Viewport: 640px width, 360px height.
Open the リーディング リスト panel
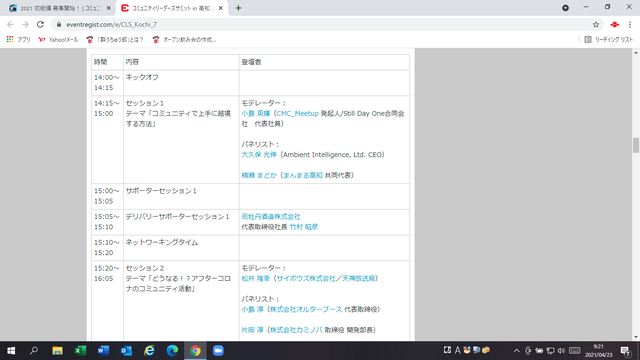click(x=609, y=40)
